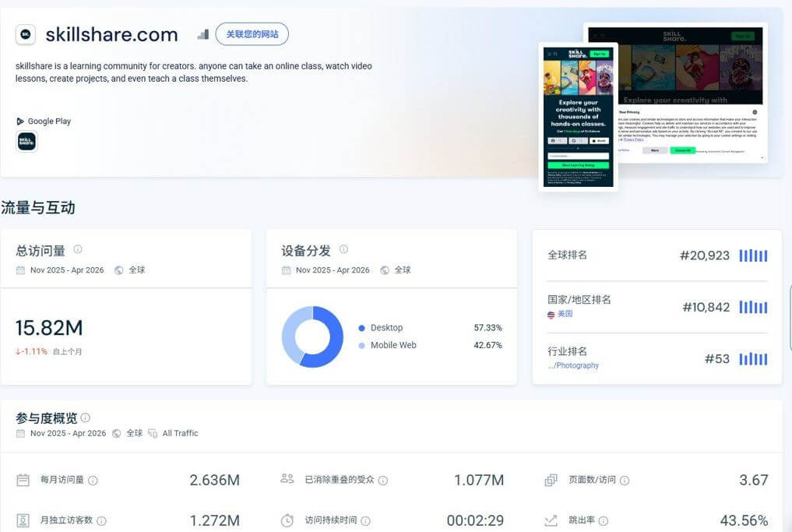Click the 页面数/访问 pages icon

tap(551, 480)
